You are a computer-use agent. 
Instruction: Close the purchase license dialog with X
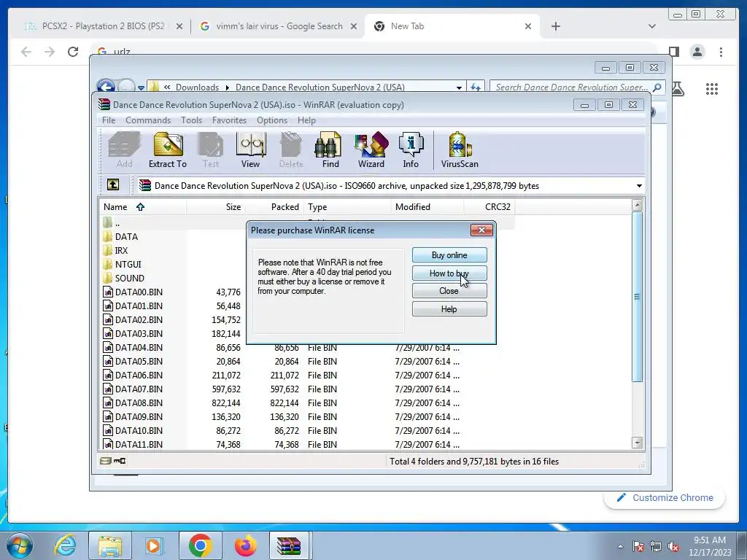click(481, 230)
